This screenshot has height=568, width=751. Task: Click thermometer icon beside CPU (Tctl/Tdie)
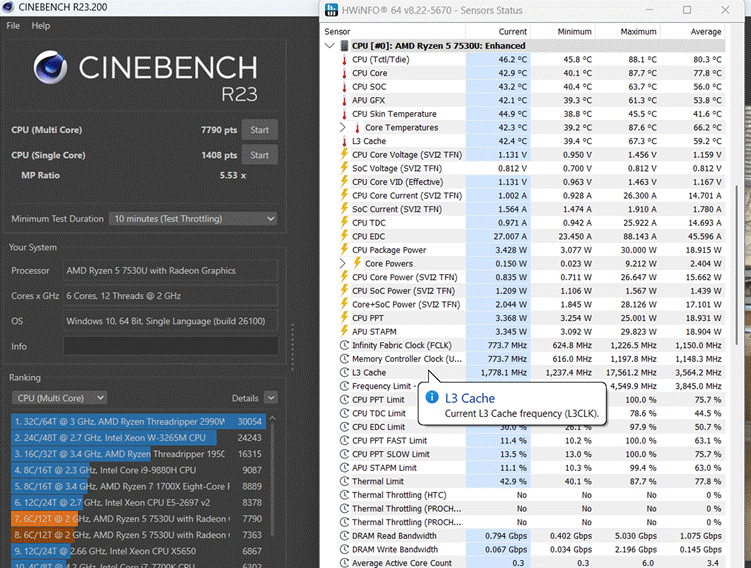coord(344,60)
